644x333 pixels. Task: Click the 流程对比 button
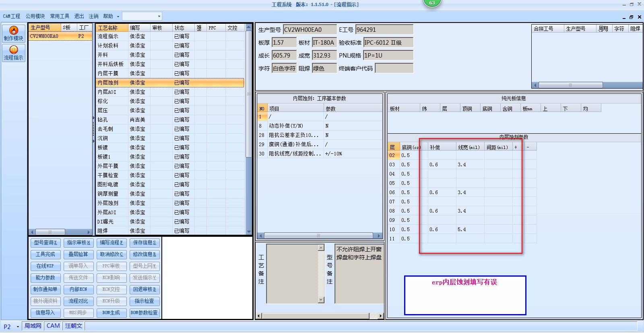78,301
